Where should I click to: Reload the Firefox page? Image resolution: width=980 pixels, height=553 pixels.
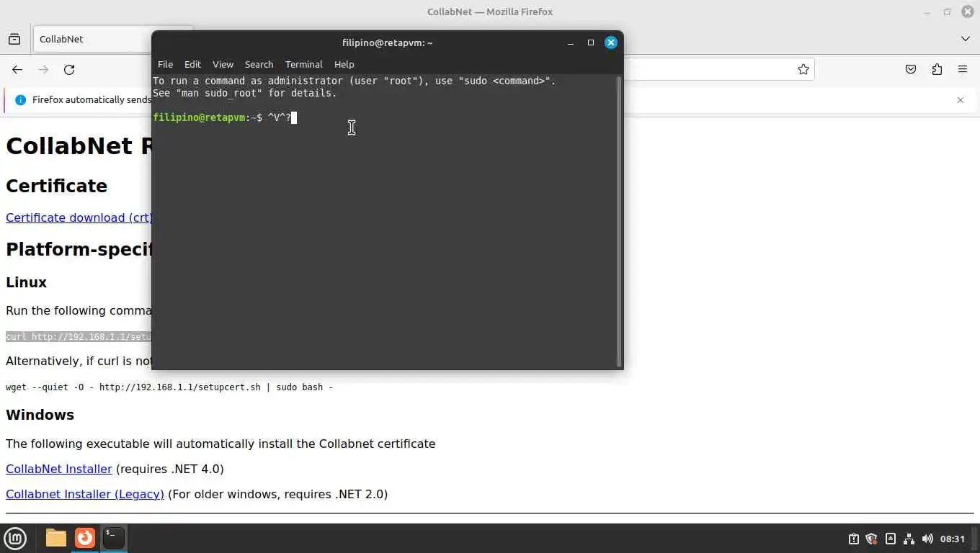point(69,69)
